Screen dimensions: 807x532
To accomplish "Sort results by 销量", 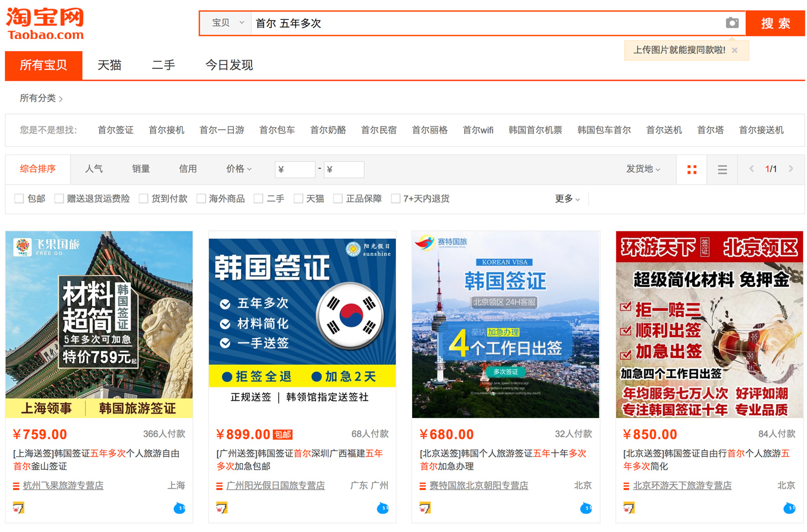I will [x=141, y=169].
